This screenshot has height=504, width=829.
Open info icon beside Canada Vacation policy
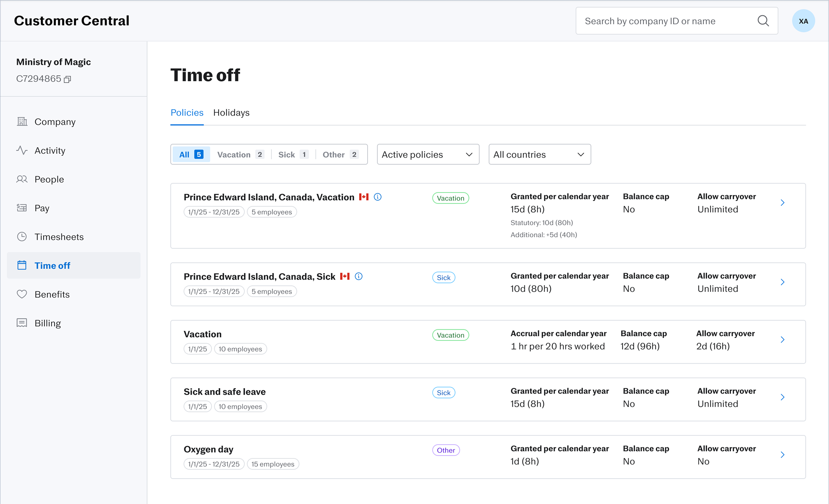[x=378, y=197]
